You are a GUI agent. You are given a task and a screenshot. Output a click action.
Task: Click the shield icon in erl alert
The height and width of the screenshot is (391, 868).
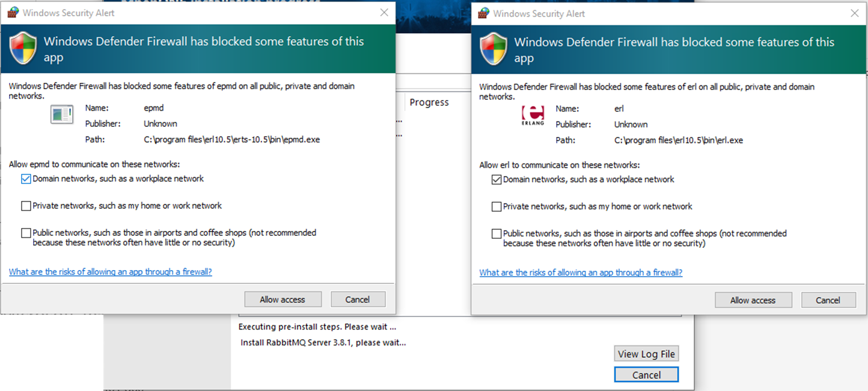pyautogui.click(x=494, y=49)
